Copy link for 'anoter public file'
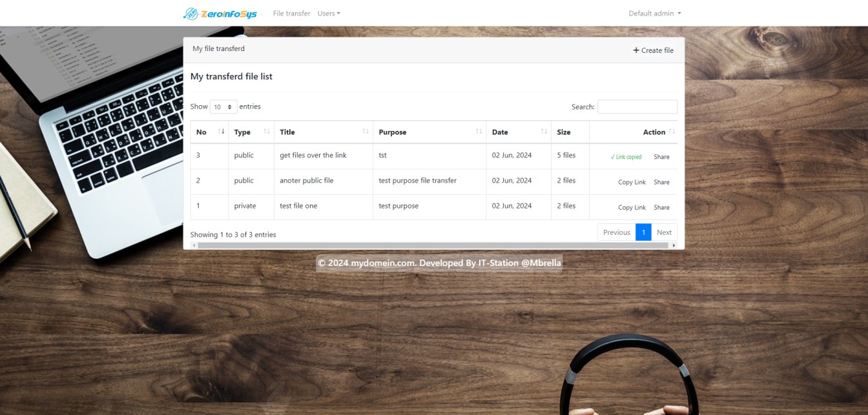The width and height of the screenshot is (868, 415). [632, 182]
